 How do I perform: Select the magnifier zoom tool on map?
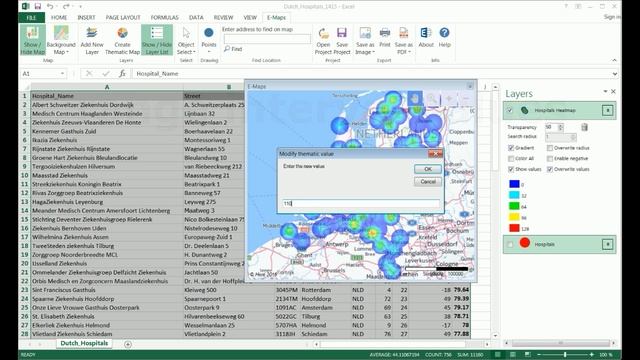point(432,99)
